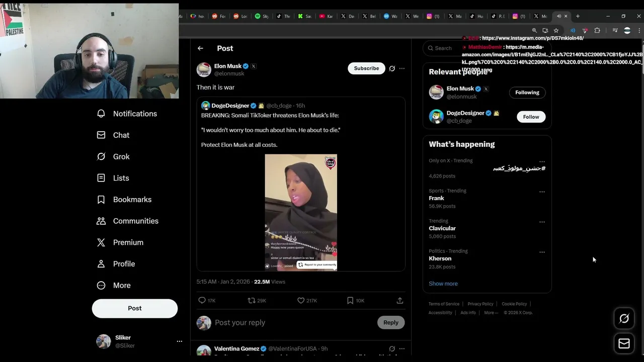
Task: Switch to the Kick browser tab
Action: click(305, 16)
